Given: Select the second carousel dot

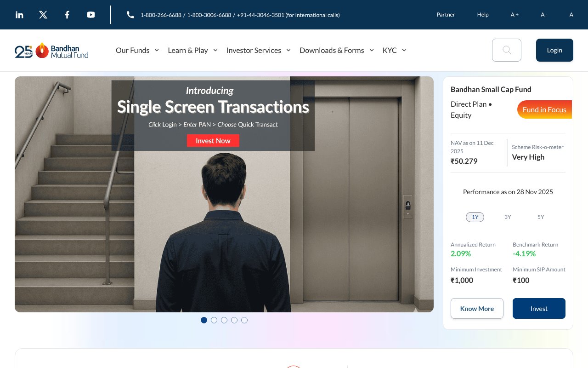Looking at the screenshot, I should (214, 320).
